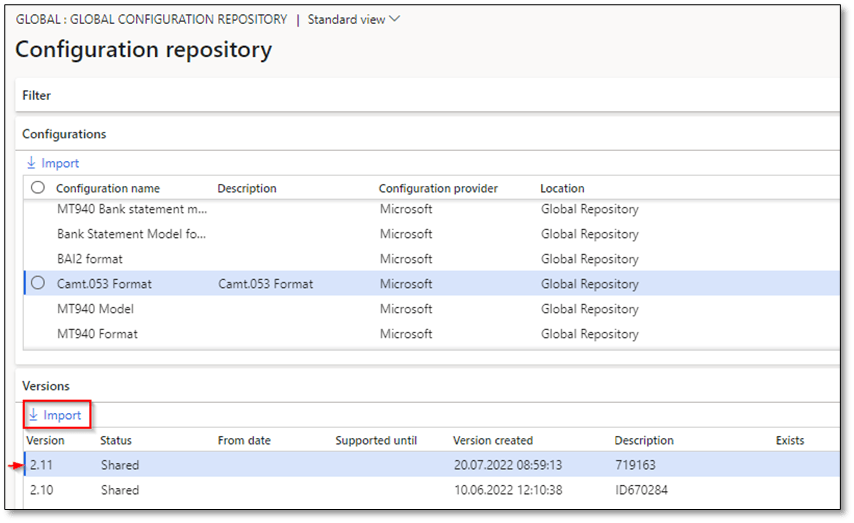Click the download arrow icon in Versions
Image resolution: width=854 pixels, height=523 pixels.
[33, 415]
